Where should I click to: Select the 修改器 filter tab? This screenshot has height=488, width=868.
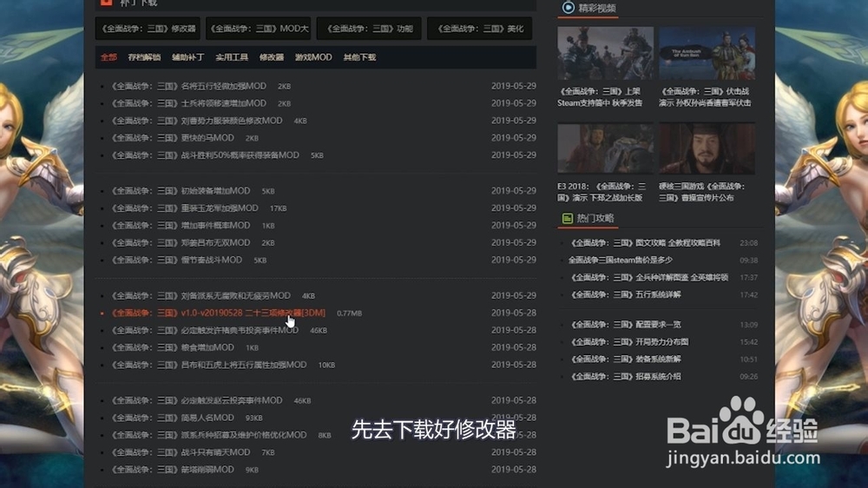click(272, 57)
